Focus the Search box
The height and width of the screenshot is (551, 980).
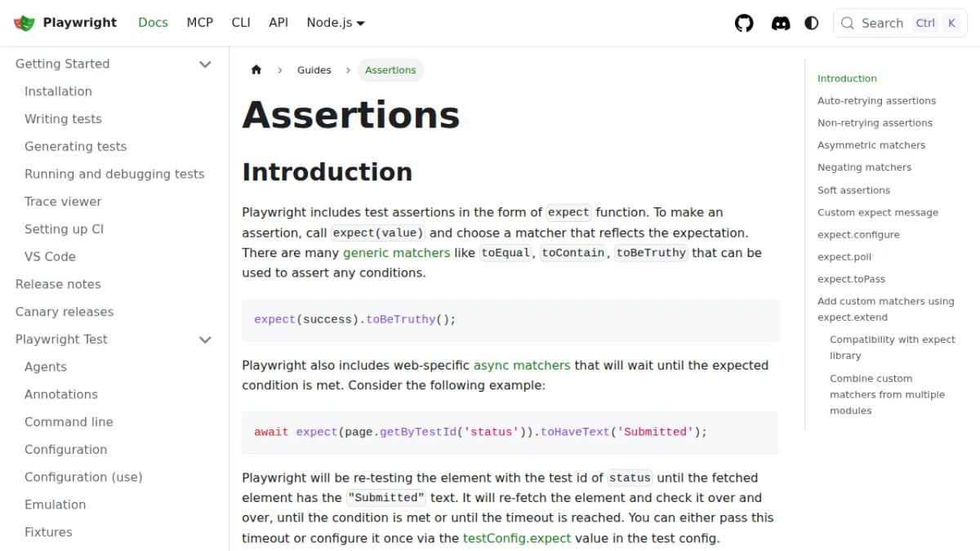[900, 23]
